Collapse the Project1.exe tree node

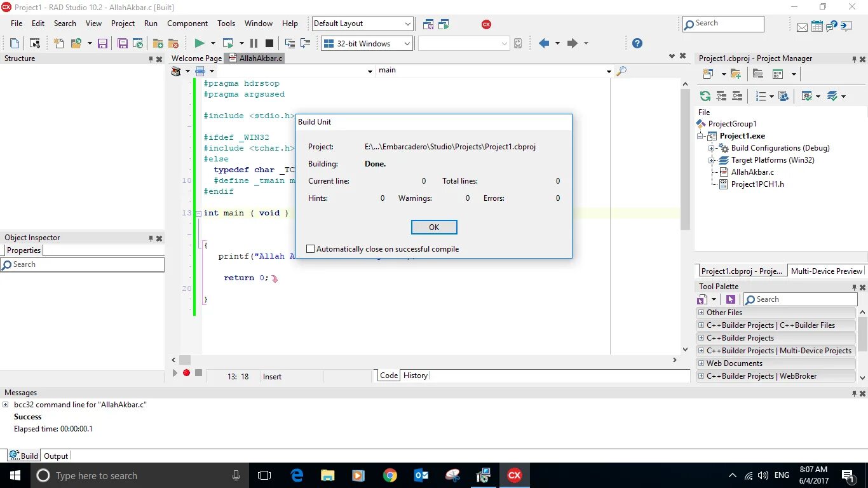701,136
